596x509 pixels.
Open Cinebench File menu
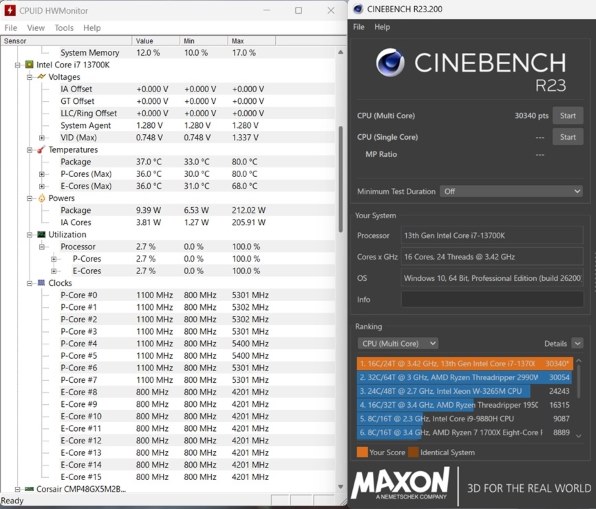point(359,27)
